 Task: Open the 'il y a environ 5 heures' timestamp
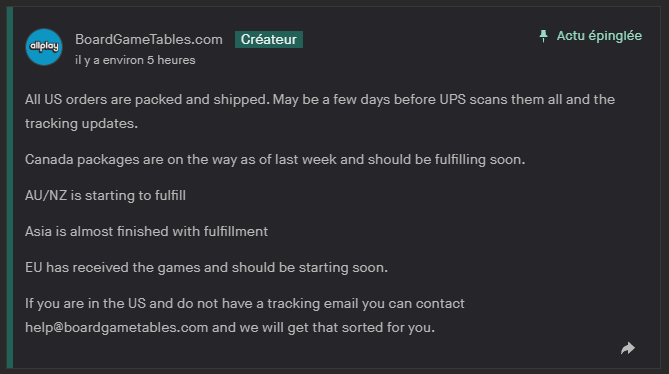[x=135, y=60]
